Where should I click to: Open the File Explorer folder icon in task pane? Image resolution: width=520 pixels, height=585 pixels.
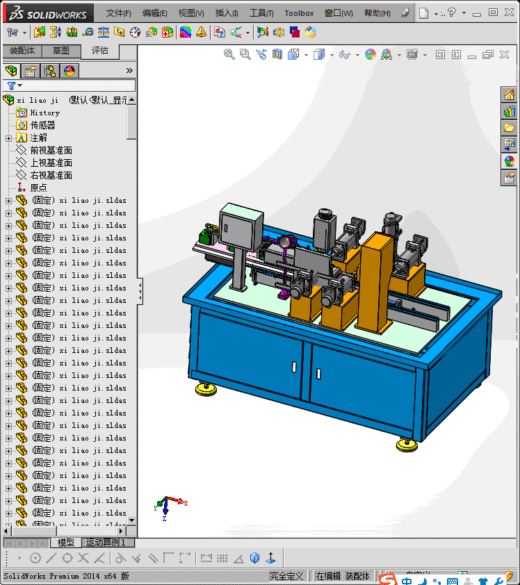[x=509, y=128]
